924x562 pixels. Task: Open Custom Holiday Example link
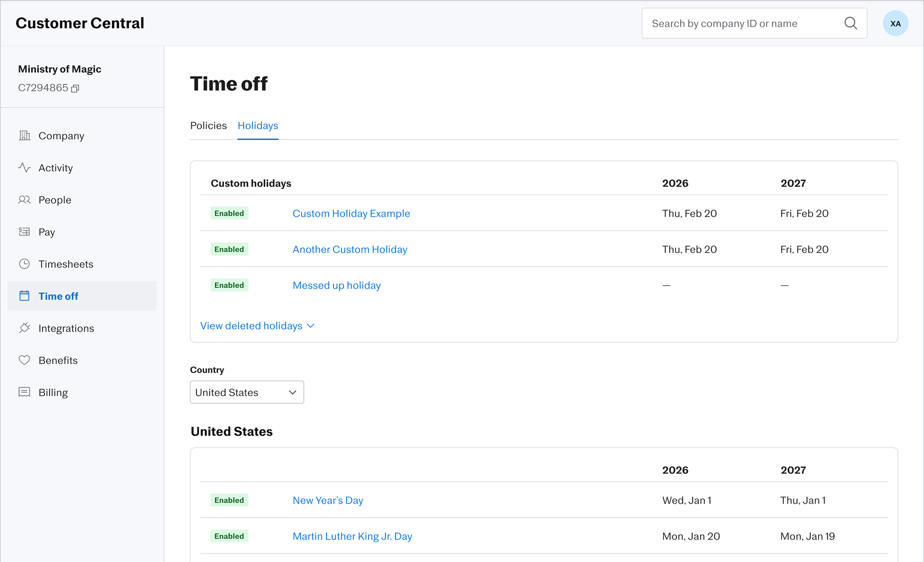click(x=351, y=213)
